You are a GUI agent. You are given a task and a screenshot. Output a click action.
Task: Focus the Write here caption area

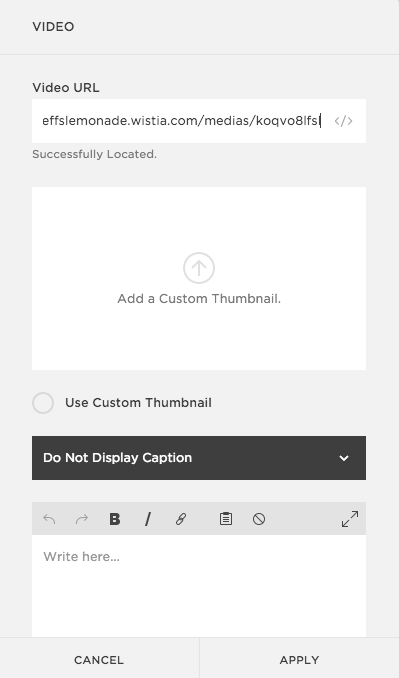199,585
